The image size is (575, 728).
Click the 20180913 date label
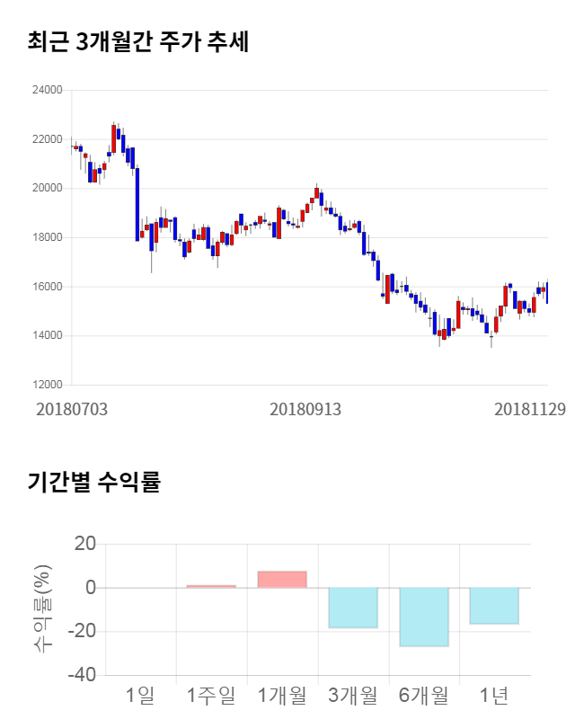point(305,409)
